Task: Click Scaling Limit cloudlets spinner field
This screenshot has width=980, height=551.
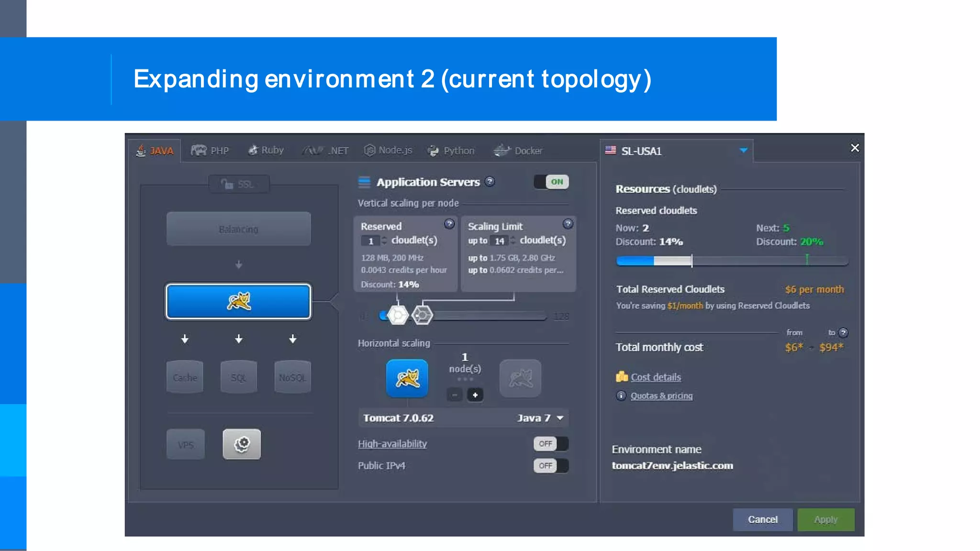Action: (x=500, y=241)
